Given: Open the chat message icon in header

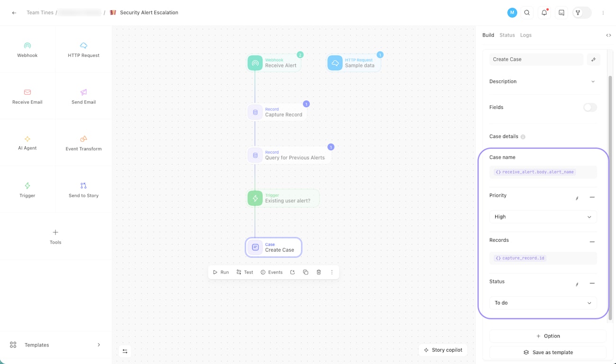Looking at the screenshot, I should point(562,13).
